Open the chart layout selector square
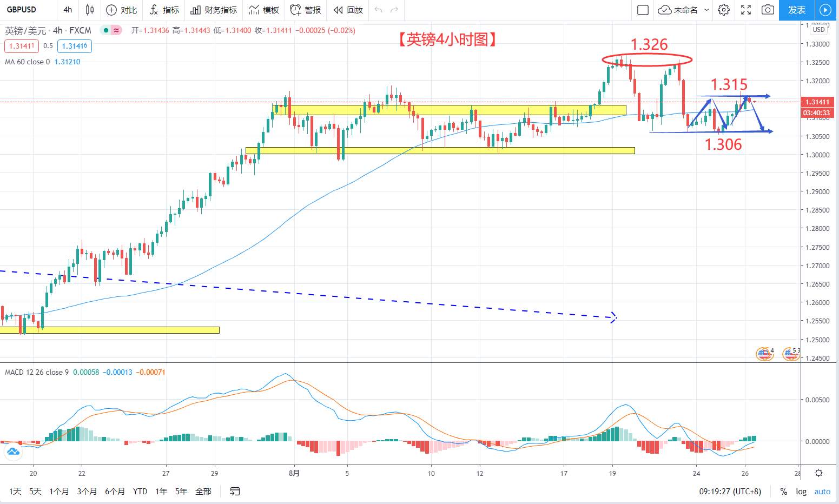The width and height of the screenshot is (839, 504). [643, 10]
